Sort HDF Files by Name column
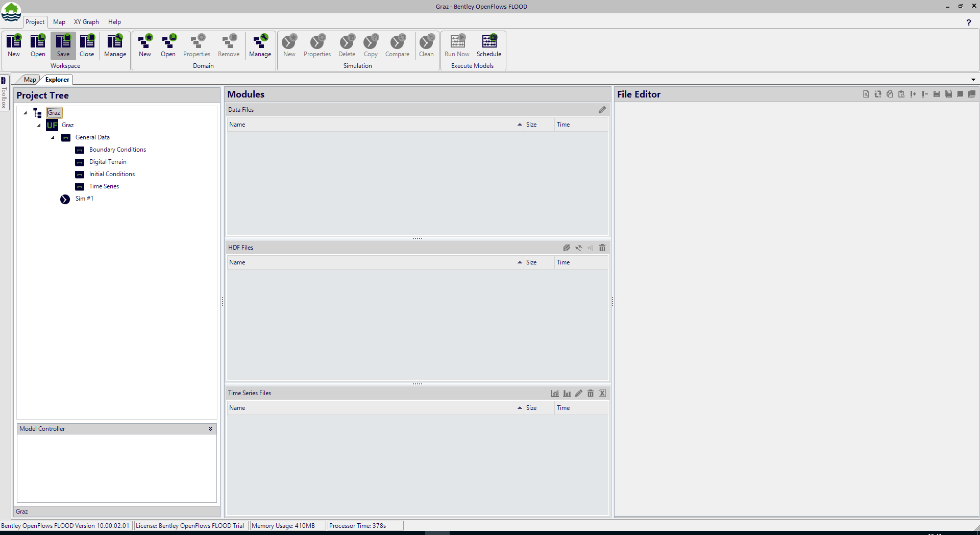980x535 pixels. pos(375,262)
